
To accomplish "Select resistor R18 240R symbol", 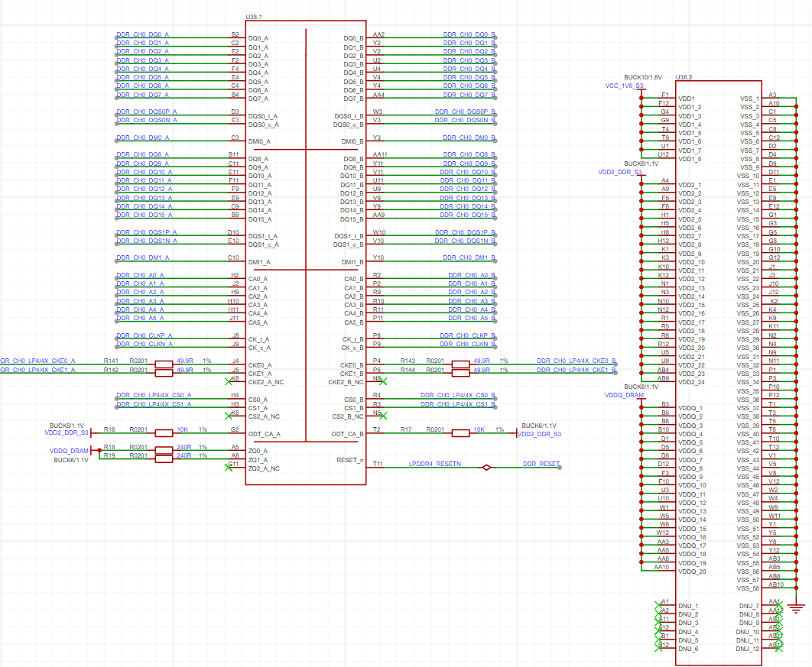I will tap(164, 450).
